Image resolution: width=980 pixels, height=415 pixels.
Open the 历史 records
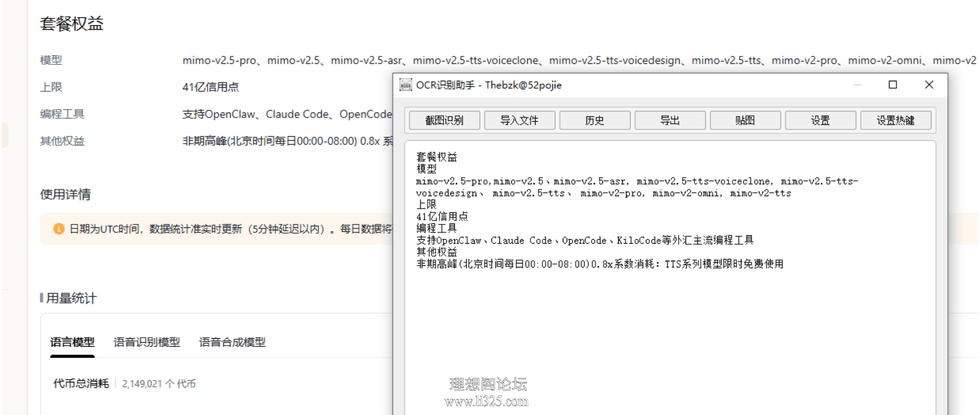pyautogui.click(x=595, y=120)
